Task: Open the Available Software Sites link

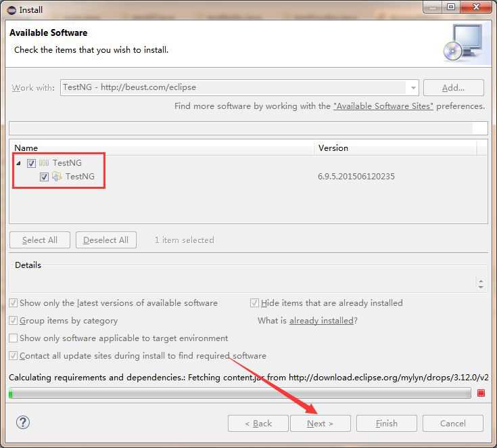Action: 383,106
